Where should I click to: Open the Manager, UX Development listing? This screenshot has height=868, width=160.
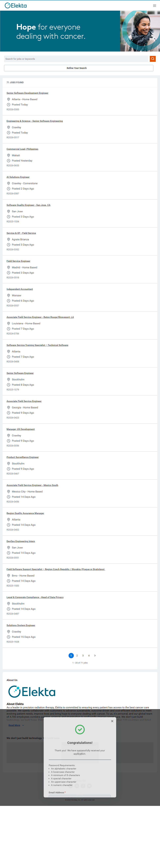point(21,429)
